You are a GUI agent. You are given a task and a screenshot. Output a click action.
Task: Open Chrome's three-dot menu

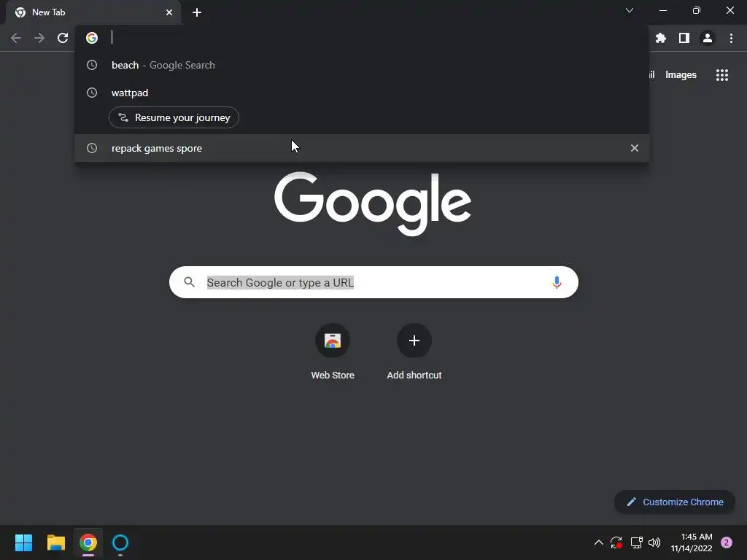pos(731,38)
